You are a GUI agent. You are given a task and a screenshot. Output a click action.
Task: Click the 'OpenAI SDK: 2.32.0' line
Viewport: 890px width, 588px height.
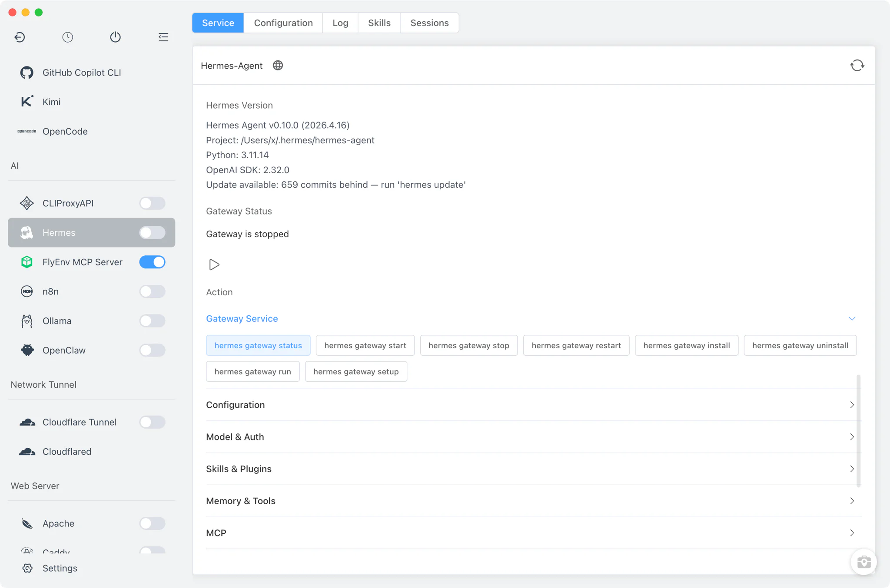(248, 170)
